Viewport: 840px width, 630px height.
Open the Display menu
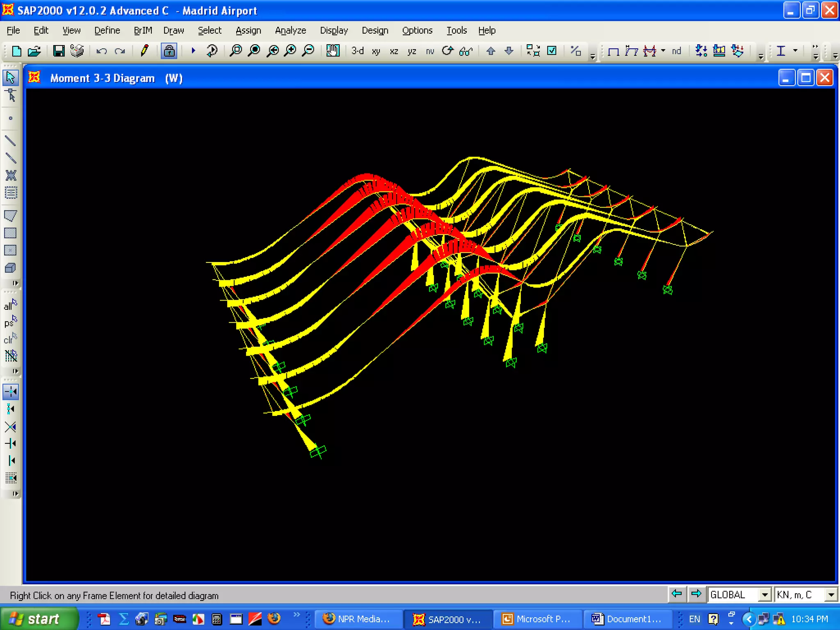click(x=334, y=30)
